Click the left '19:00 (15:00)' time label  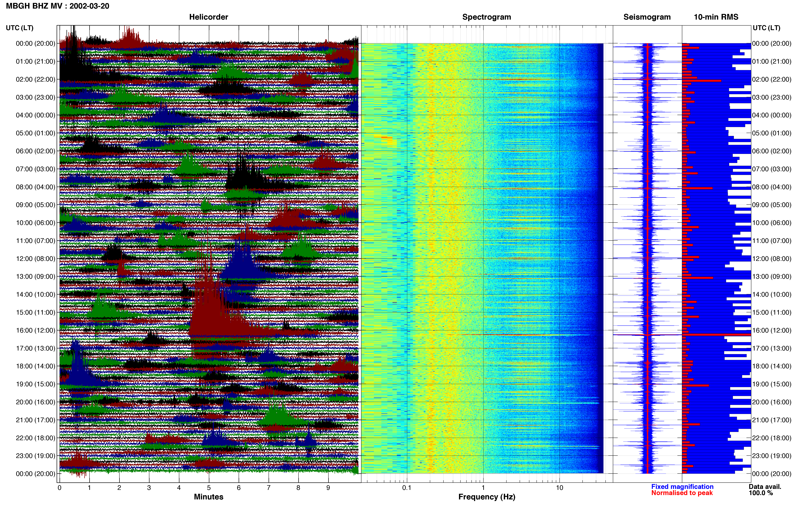(x=36, y=384)
